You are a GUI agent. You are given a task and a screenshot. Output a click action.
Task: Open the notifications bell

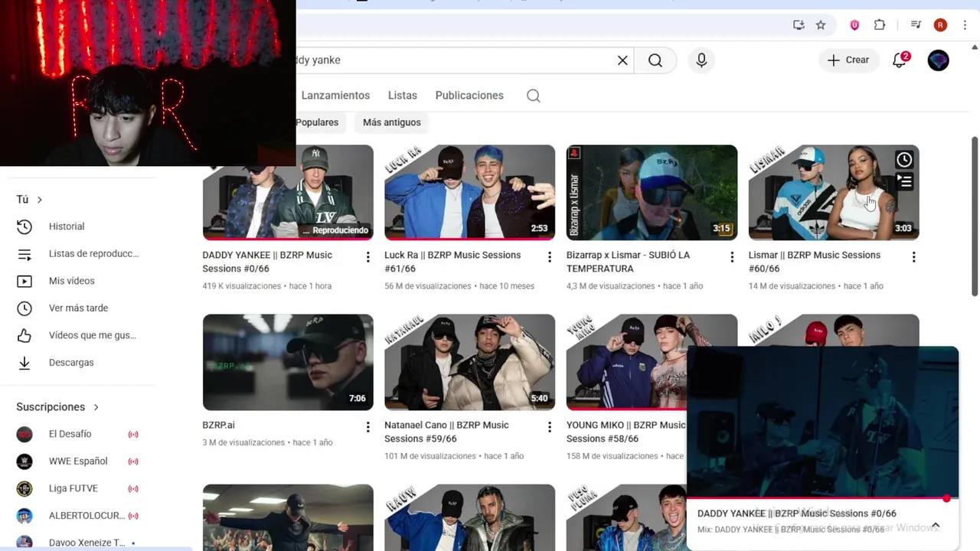pos(900,60)
